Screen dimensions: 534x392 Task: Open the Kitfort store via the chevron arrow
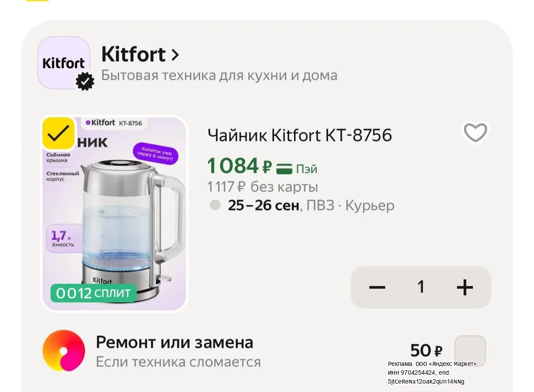175,55
